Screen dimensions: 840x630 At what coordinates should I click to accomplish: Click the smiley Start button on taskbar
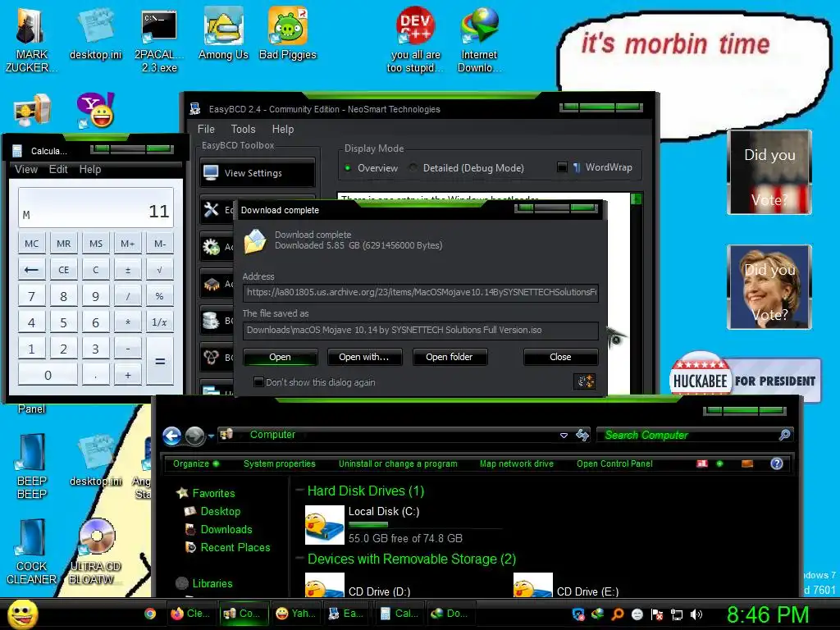coord(22,614)
